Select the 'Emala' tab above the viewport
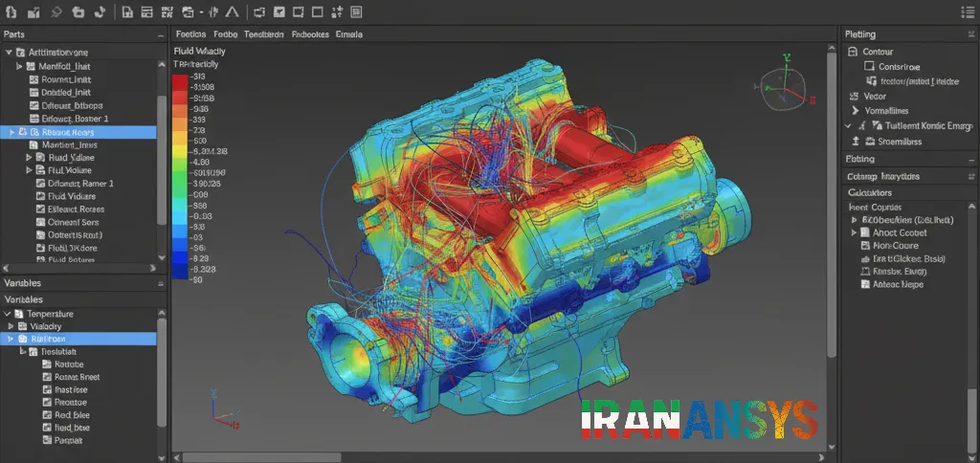 (x=348, y=34)
